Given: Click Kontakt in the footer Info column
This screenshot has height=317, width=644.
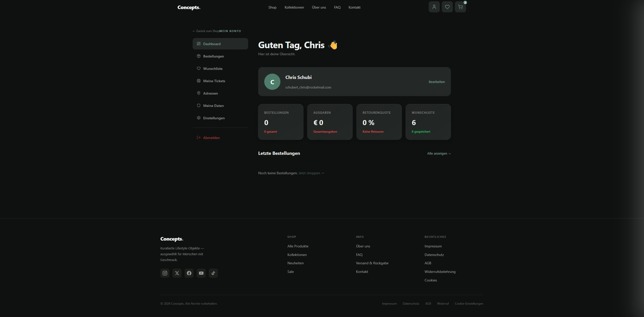Looking at the screenshot, I should (362, 272).
